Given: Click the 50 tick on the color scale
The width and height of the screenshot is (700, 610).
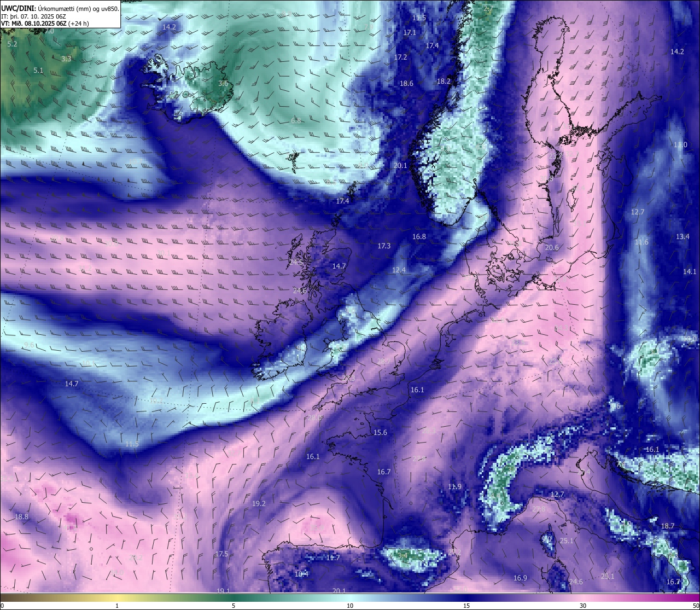Looking at the screenshot, I should (696, 606).
